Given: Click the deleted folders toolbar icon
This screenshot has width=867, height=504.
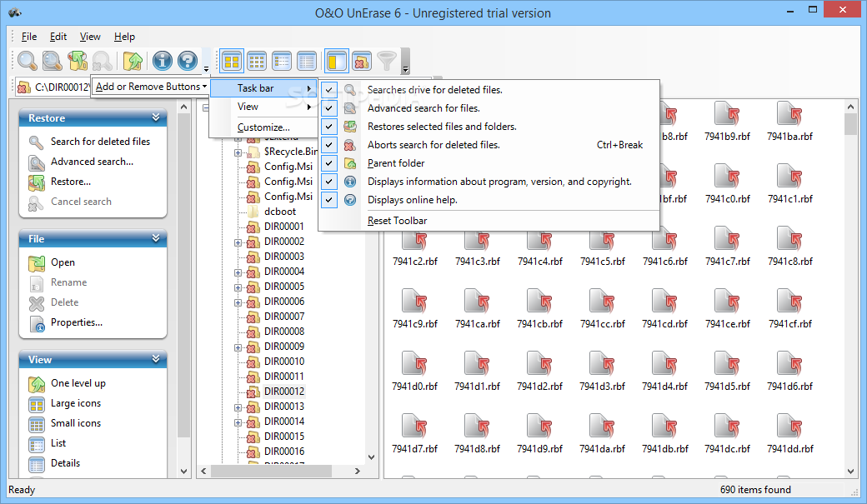Looking at the screenshot, I should point(361,61).
